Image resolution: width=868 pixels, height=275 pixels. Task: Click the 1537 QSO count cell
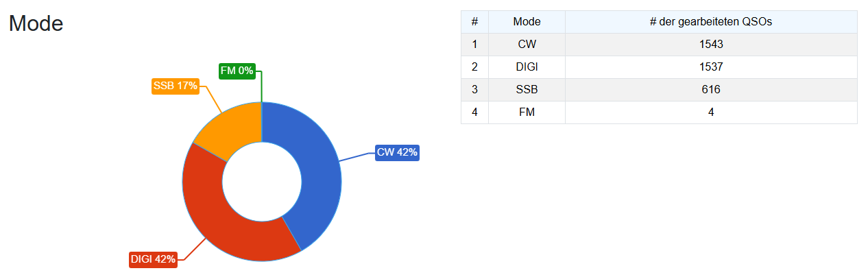click(x=711, y=67)
